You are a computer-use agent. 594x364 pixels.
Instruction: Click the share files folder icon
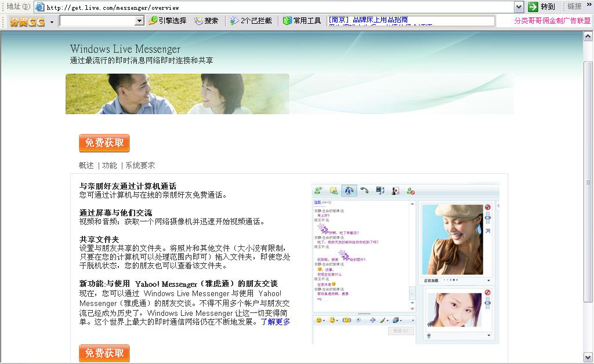tap(334, 191)
